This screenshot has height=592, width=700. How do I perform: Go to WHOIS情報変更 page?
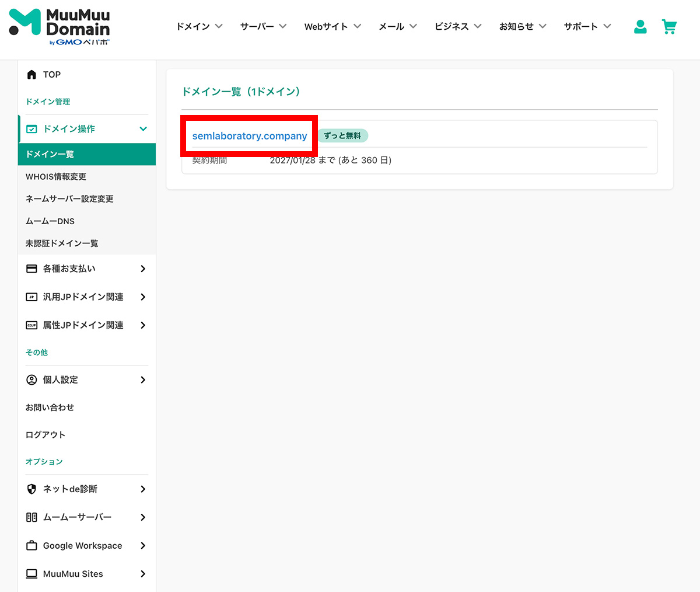click(x=56, y=177)
